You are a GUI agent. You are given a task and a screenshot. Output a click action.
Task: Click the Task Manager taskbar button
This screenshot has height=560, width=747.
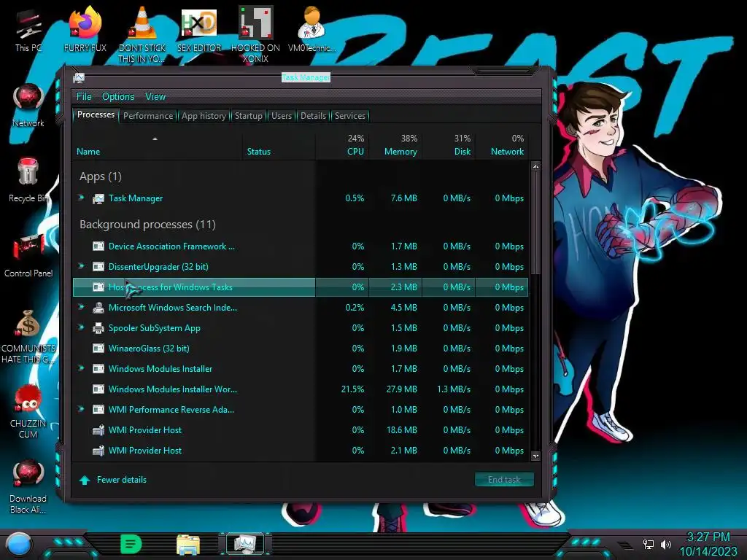point(245,544)
